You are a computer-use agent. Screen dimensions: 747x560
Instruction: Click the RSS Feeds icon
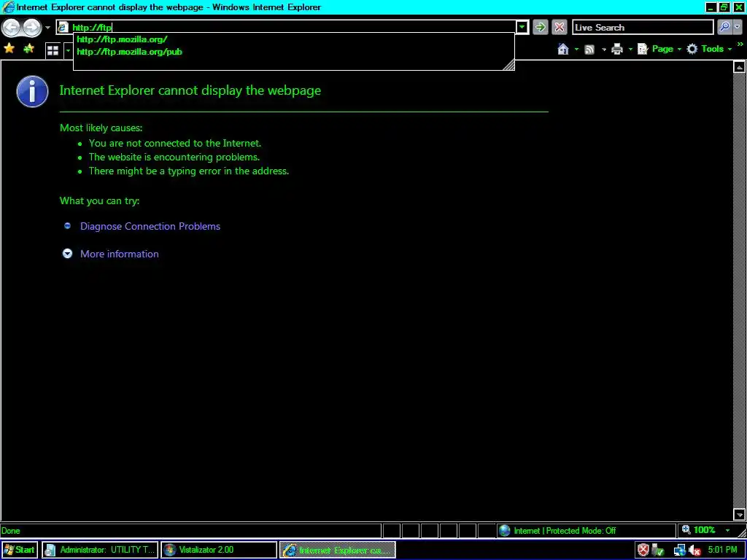[x=589, y=49]
